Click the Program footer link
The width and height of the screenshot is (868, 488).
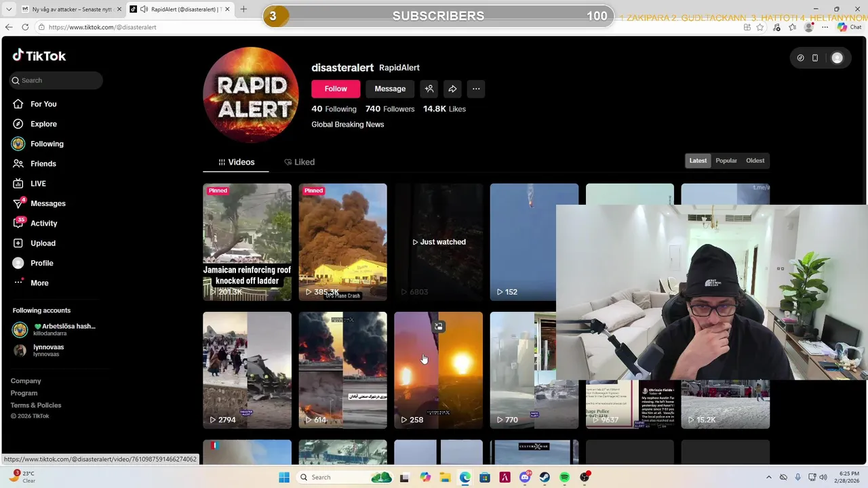tap(24, 393)
